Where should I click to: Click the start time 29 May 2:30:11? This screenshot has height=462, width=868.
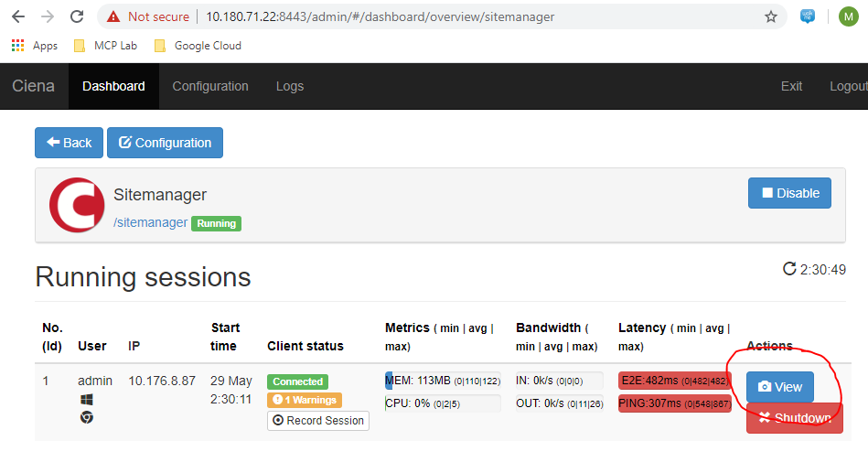[230, 390]
